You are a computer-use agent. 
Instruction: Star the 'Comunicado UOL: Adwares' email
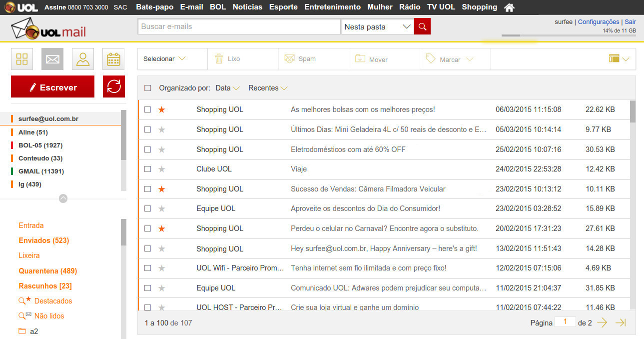point(161,288)
